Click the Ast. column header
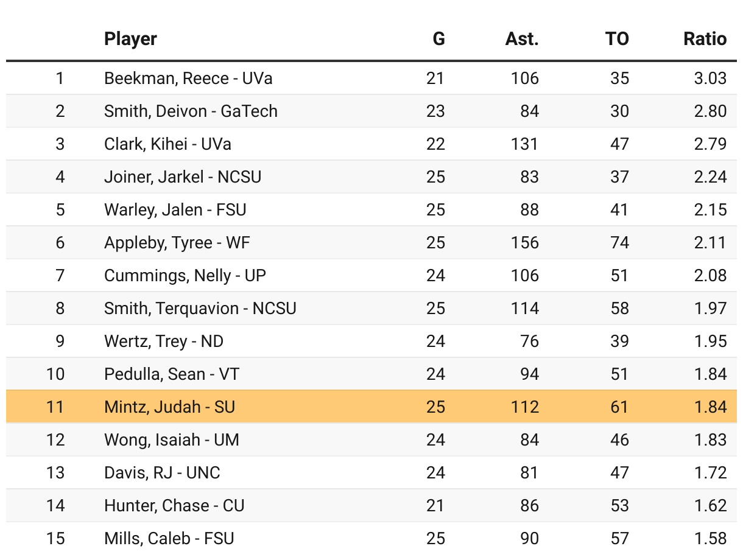743x560 pixels. pyautogui.click(x=522, y=39)
